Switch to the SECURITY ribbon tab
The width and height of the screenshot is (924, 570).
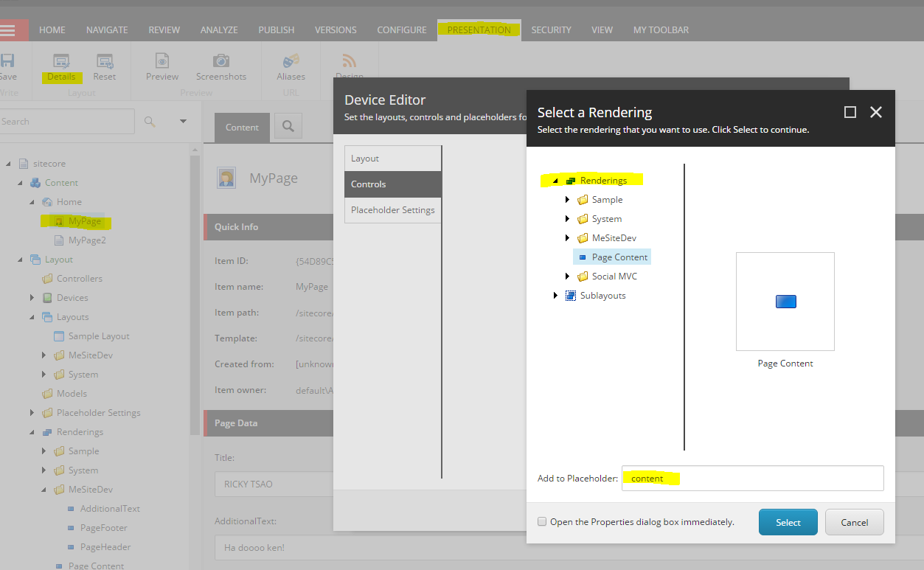tap(552, 30)
